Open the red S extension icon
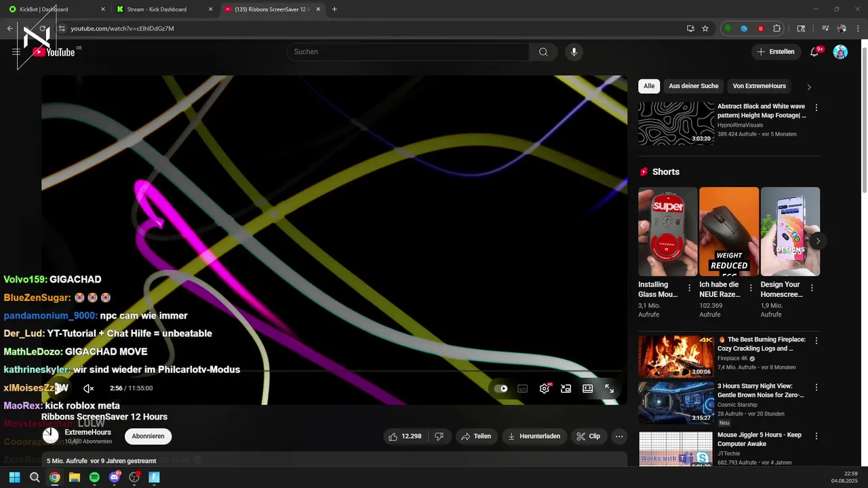 (760, 28)
